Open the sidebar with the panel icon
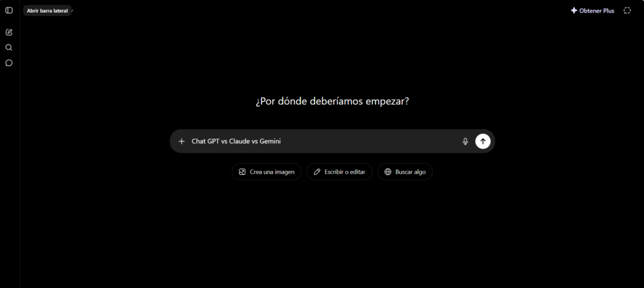644x288 pixels. tap(9, 11)
